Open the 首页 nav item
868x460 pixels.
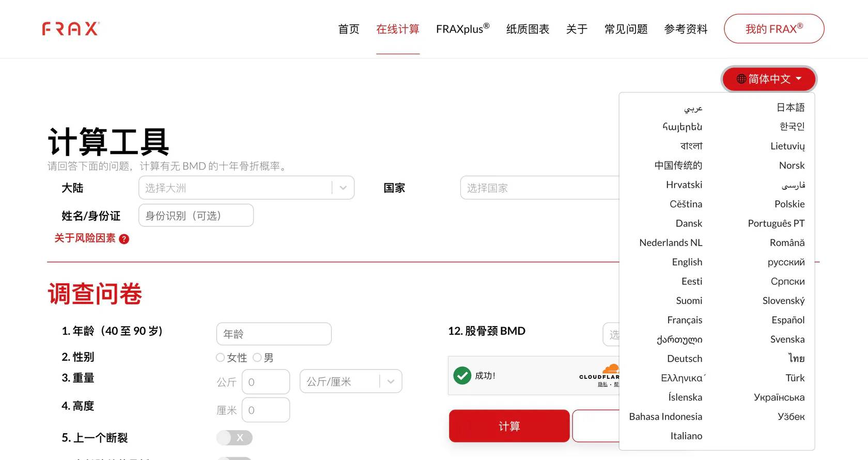click(x=349, y=29)
